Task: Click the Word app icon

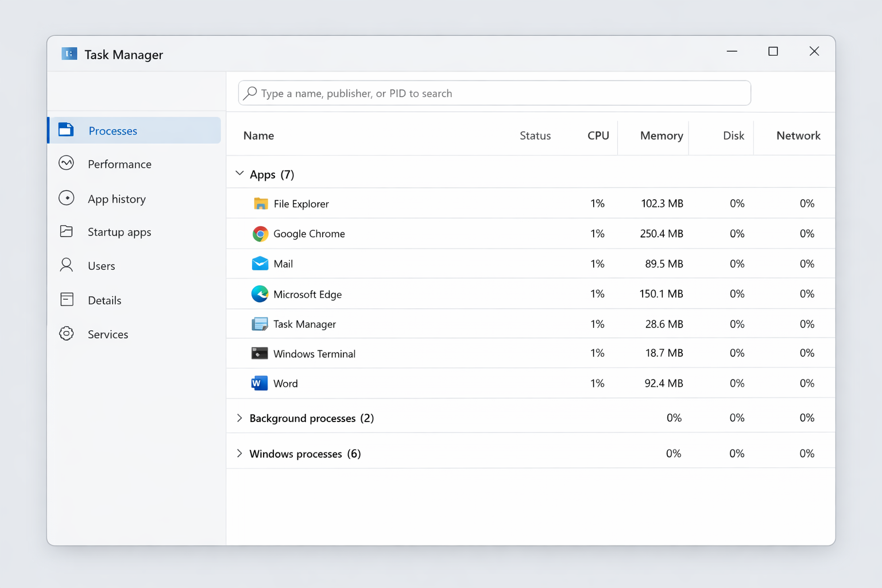Action: click(x=260, y=383)
